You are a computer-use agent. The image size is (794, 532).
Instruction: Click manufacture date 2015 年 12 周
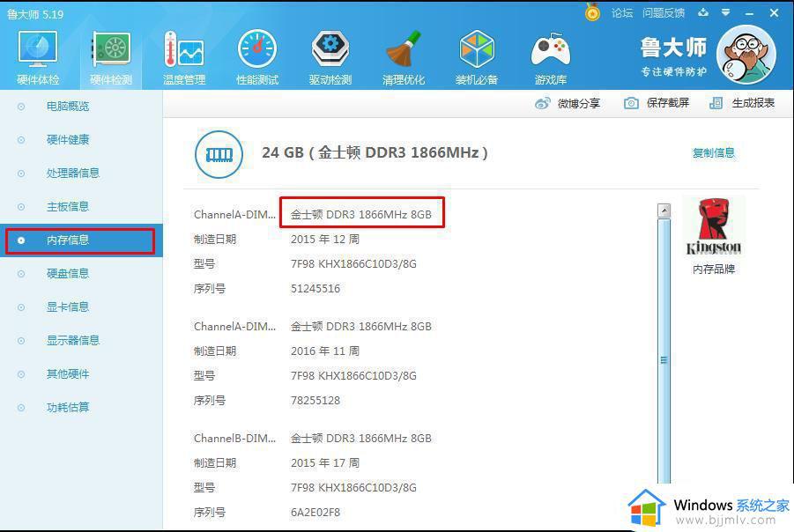tap(325, 239)
